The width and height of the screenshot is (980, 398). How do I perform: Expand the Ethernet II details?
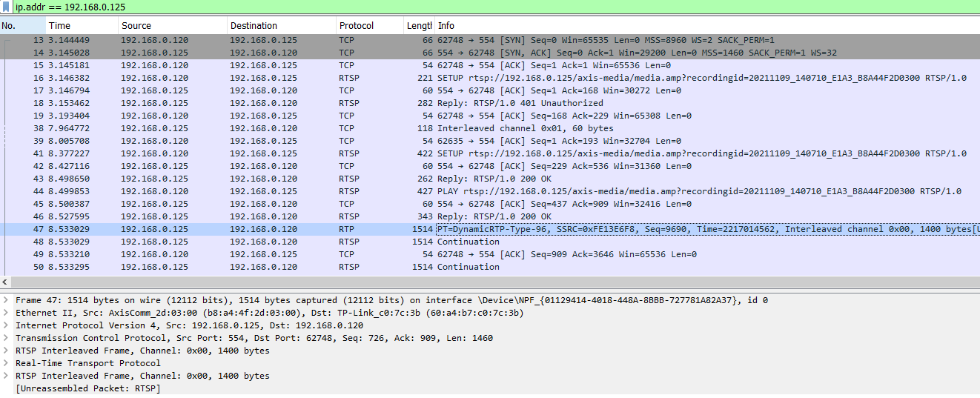tap(6, 313)
